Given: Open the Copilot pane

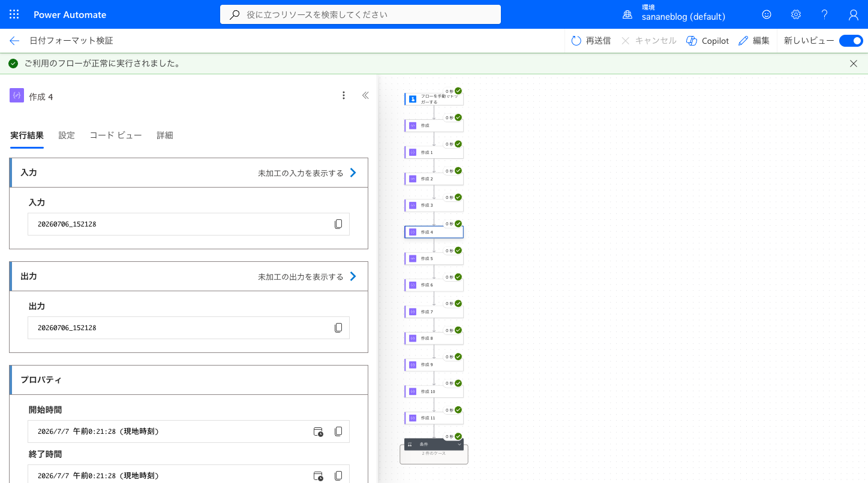Looking at the screenshot, I should 707,41.
